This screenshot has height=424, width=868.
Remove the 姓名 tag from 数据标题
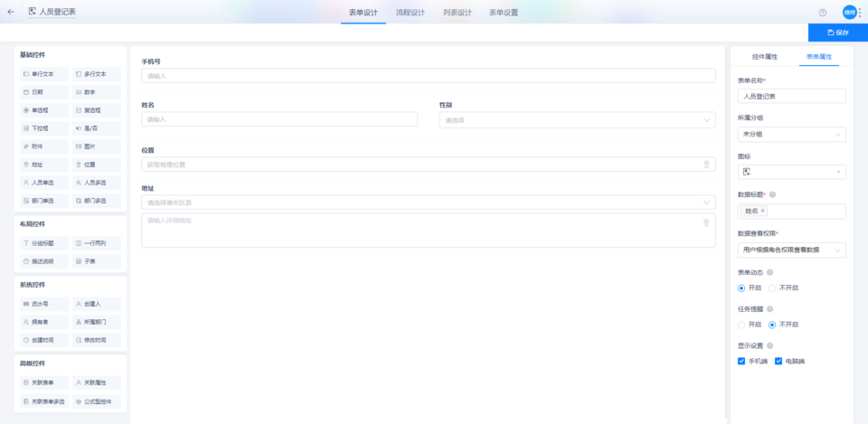pos(763,211)
